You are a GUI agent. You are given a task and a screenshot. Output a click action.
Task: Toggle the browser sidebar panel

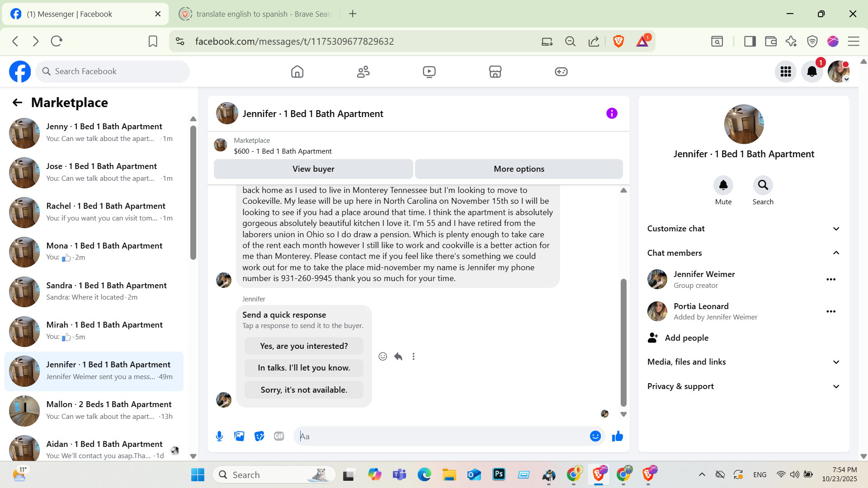click(750, 41)
